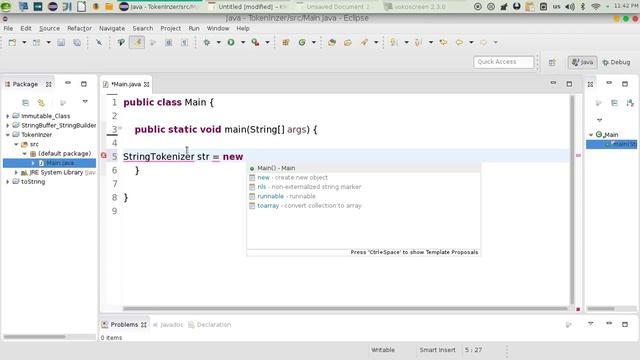This screenshot has width=640, height=360.
Task: Click Collapse All in Package Explorer
Action: point(25,102)
